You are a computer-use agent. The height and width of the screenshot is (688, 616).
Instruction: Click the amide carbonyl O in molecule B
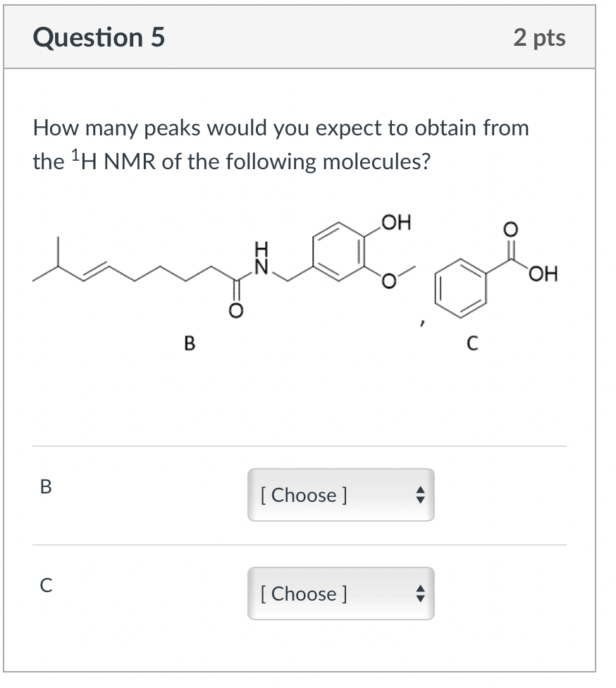coord(235,311)
